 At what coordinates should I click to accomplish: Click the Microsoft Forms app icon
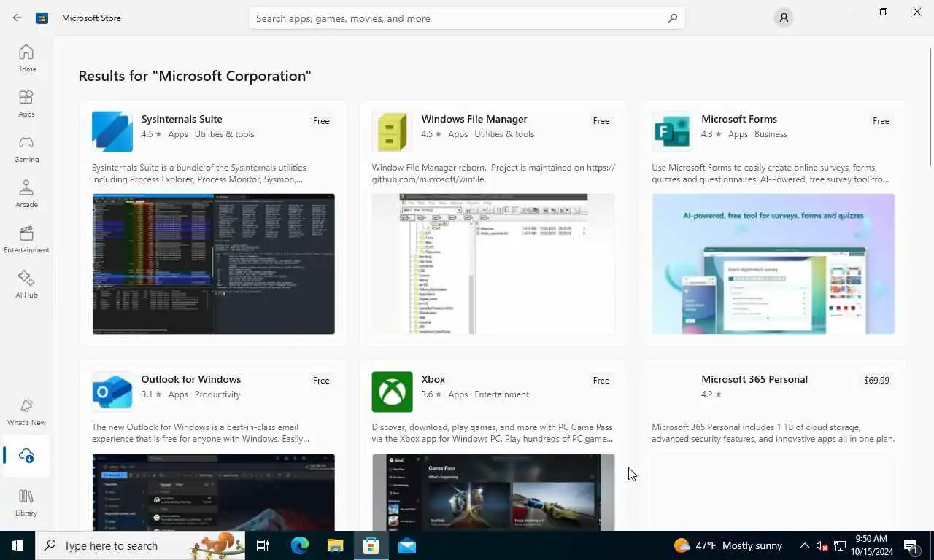(672, 131)
